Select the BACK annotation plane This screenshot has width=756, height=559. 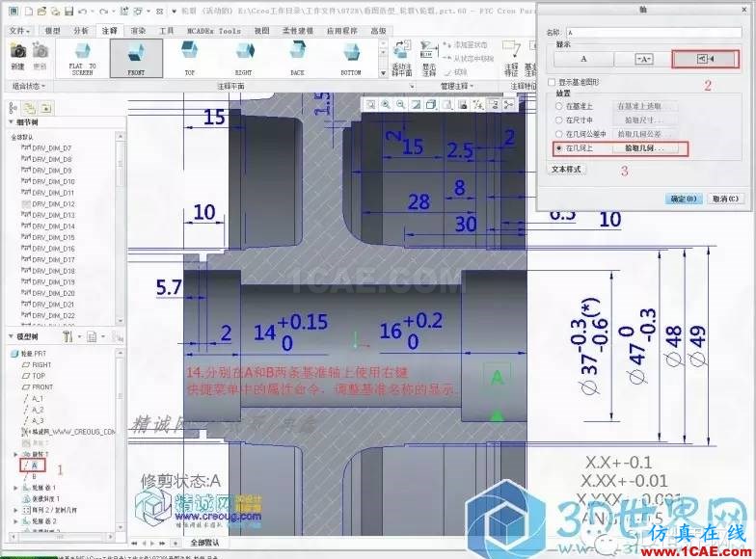(297, 58)
